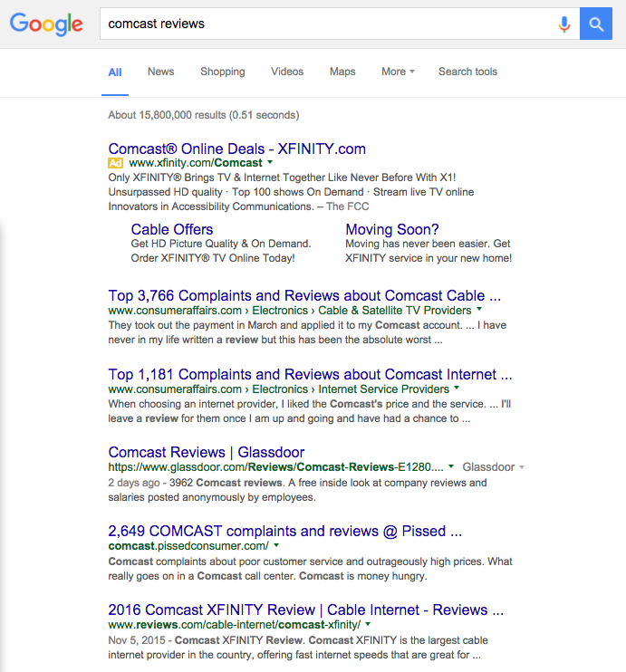Click the glassdoor.com Reviews URL text
Image resolution: width=626 pixels, height=672 pixels.
(x=275, y=467)
